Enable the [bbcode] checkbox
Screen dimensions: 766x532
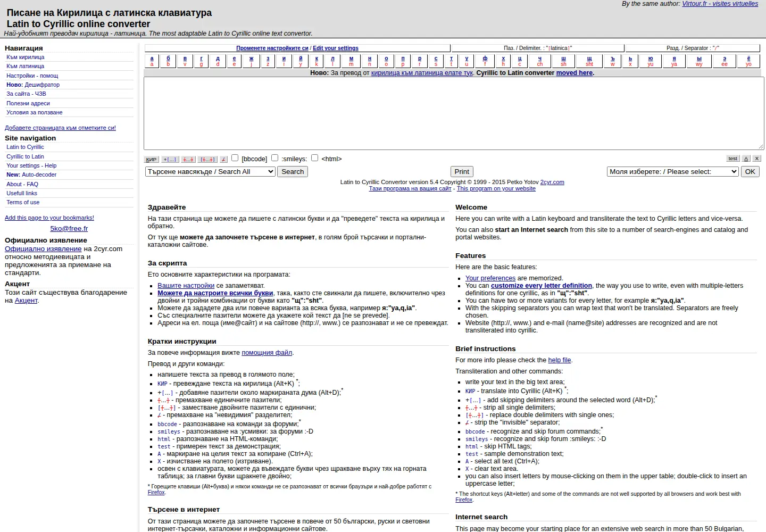pos(235,157)
